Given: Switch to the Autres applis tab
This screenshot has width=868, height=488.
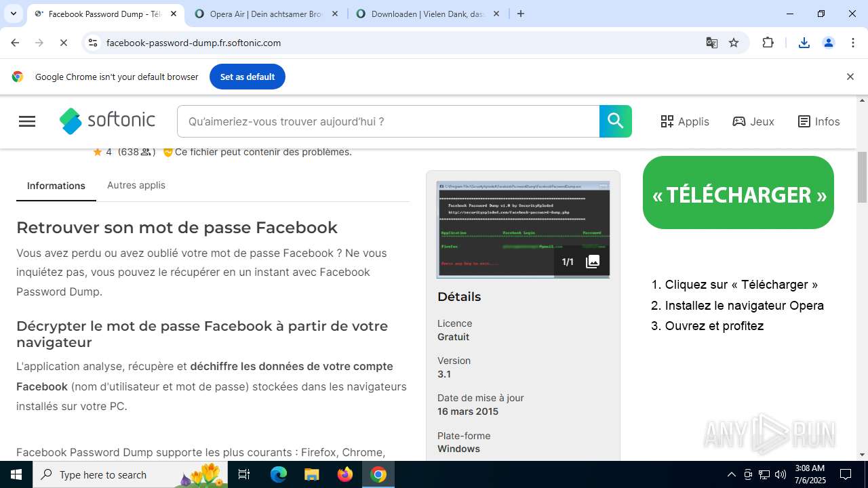Looking at the screenshot, I should tap(136, 185).
